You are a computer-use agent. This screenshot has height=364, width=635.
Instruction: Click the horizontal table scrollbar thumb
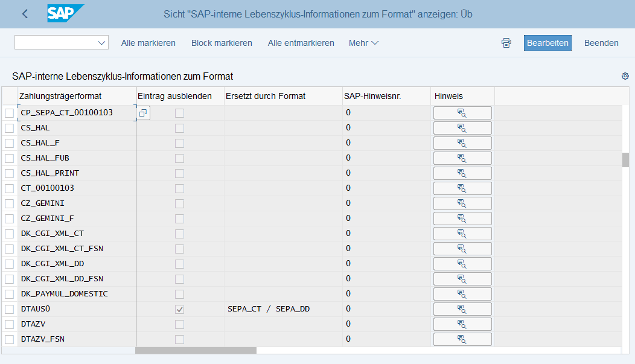(196, 350)
